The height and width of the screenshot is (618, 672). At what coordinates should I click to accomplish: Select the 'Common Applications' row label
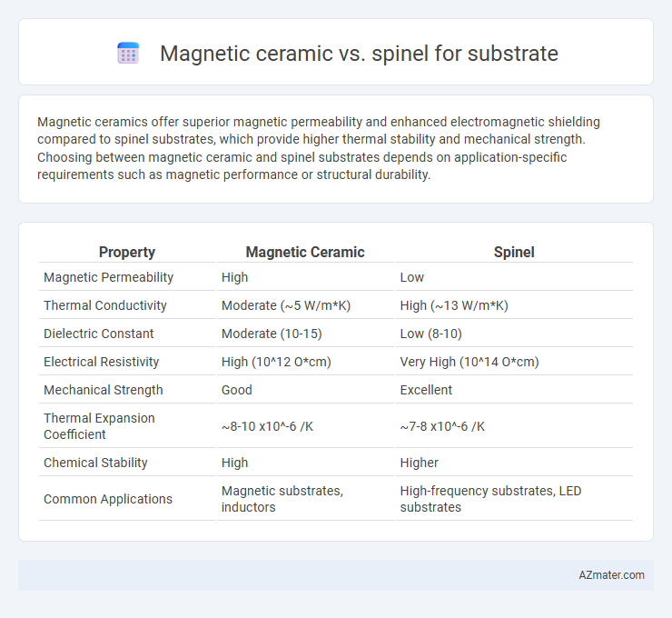coord(108,499)
